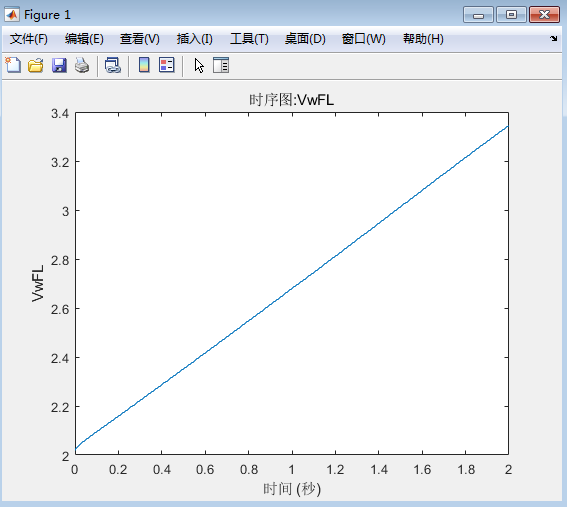Open the 文件(F) menu
Viewport: 567px width, 507px height.
29,39
